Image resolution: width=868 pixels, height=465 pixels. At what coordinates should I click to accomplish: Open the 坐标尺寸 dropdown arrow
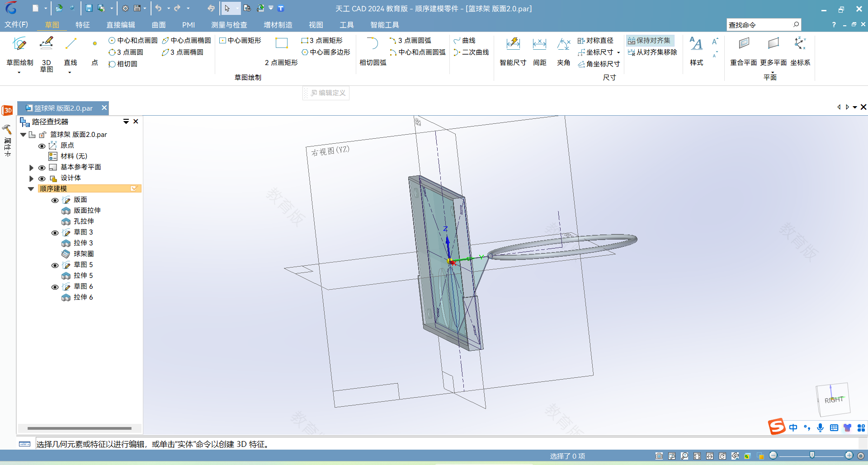618,52
